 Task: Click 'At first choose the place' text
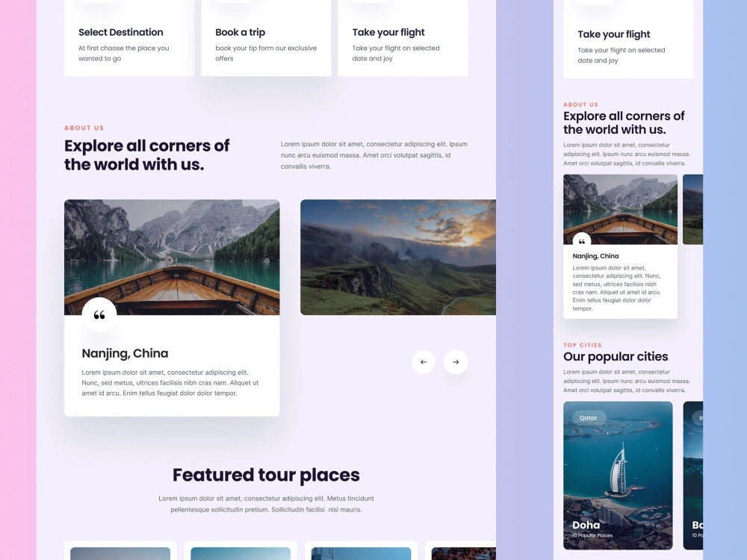click(124, 53)
